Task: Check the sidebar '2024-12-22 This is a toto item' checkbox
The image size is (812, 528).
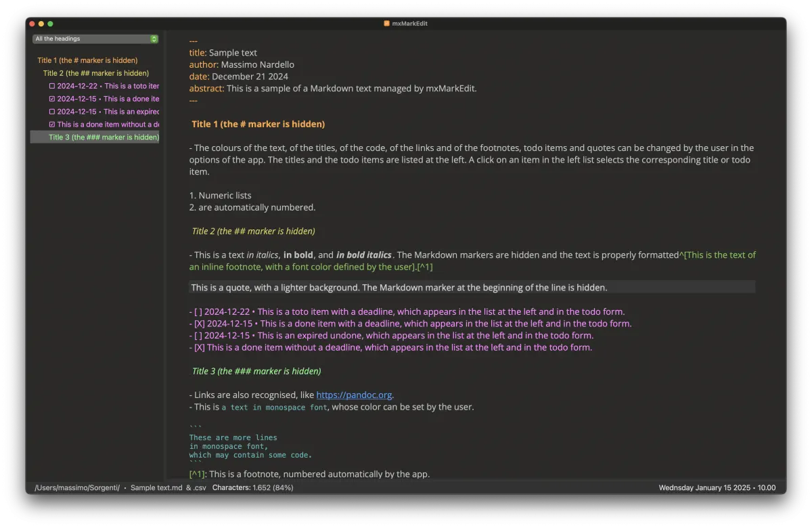Action: (x=52, y=86)
